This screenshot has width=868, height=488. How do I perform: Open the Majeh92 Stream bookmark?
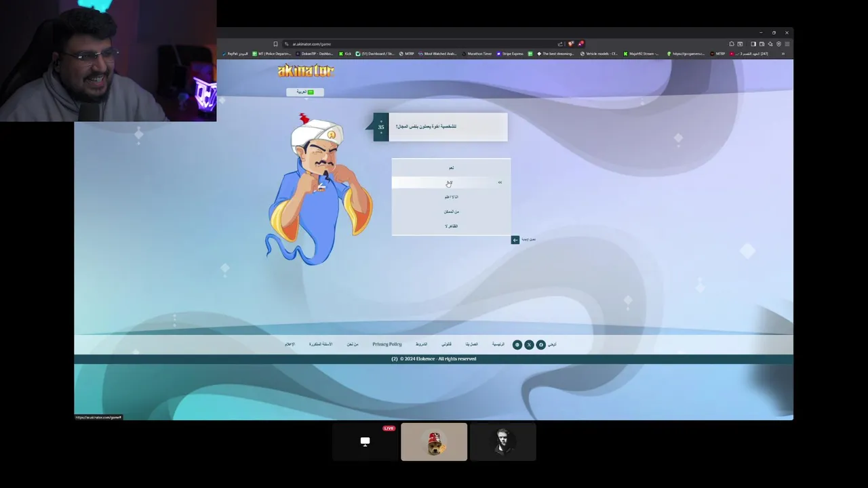pos(641,54)
